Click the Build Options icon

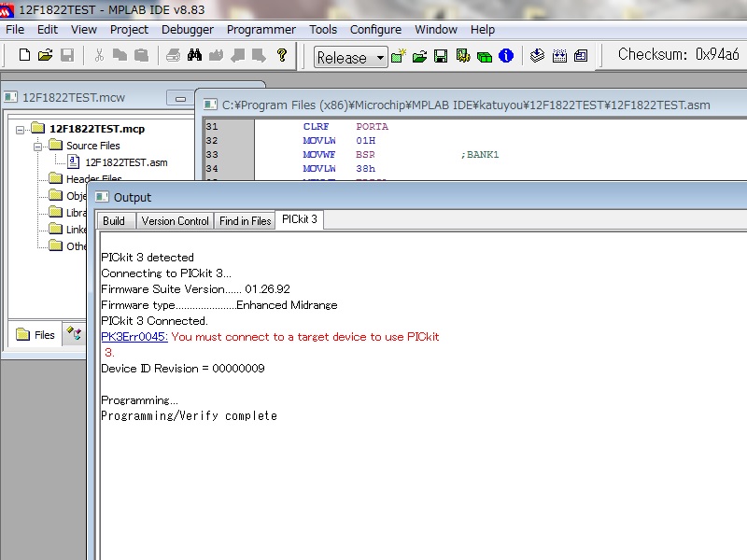(462, 57)
